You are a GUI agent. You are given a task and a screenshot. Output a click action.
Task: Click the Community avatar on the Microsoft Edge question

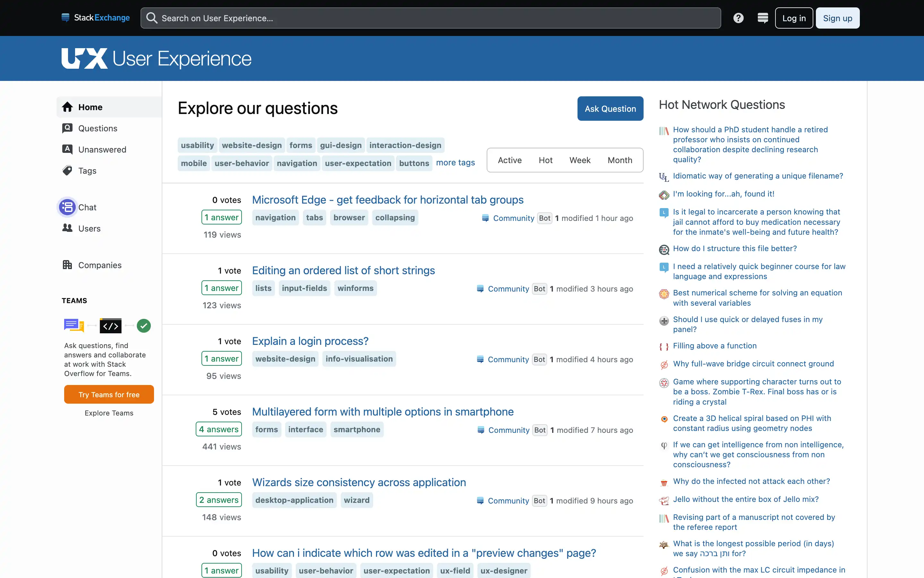485,218
